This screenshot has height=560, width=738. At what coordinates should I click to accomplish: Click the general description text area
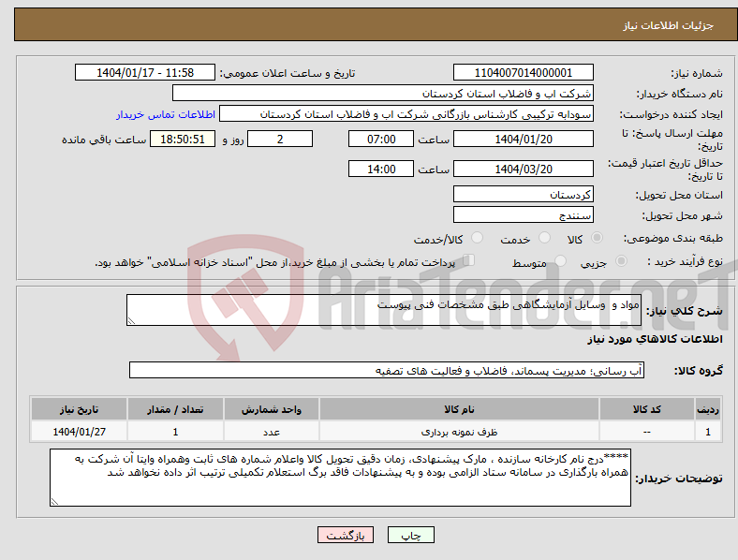pyautogui.click(x=384, y=310)
